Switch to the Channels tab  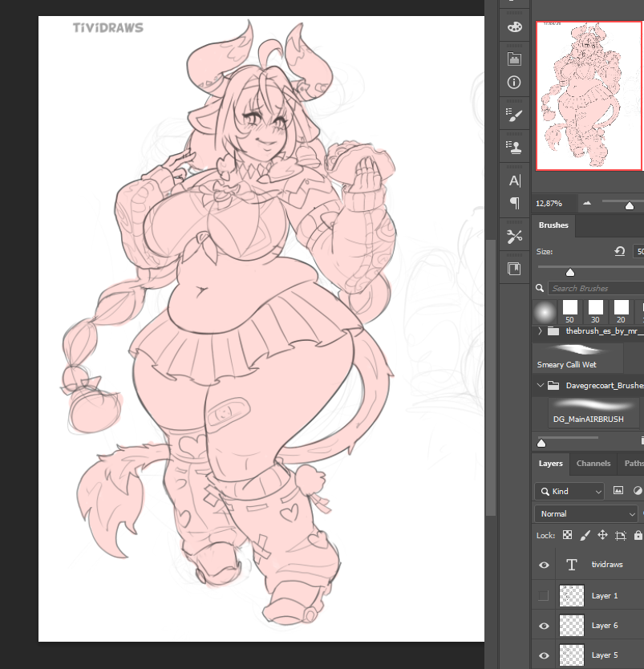point(593,463)
